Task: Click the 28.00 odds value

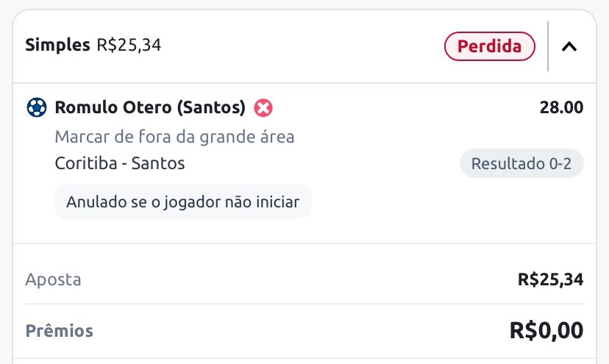Action: [561, 107]
